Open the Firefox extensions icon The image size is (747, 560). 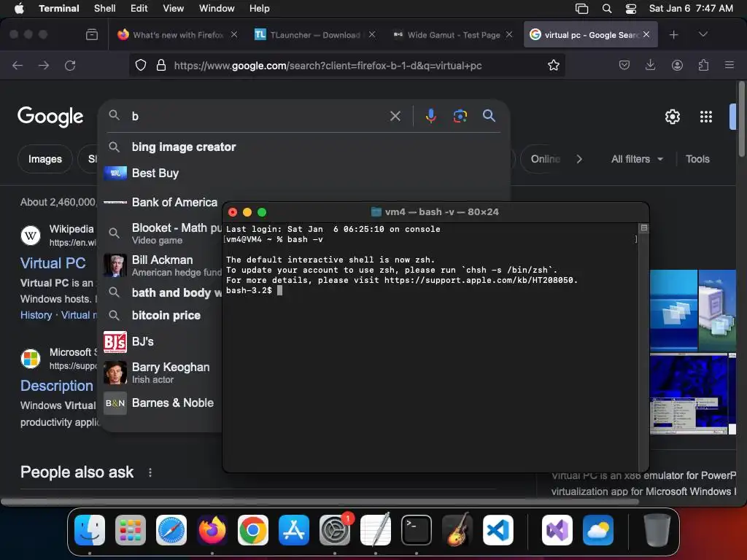704,65
